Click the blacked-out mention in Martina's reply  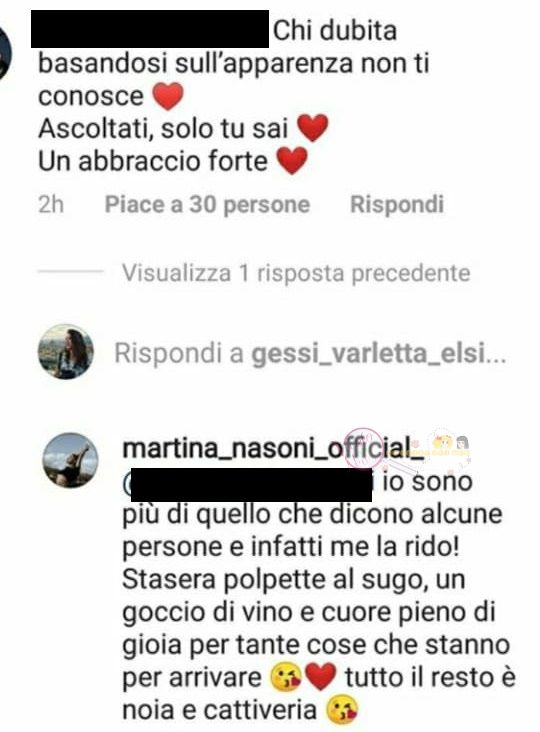click(x=251, y=485)
